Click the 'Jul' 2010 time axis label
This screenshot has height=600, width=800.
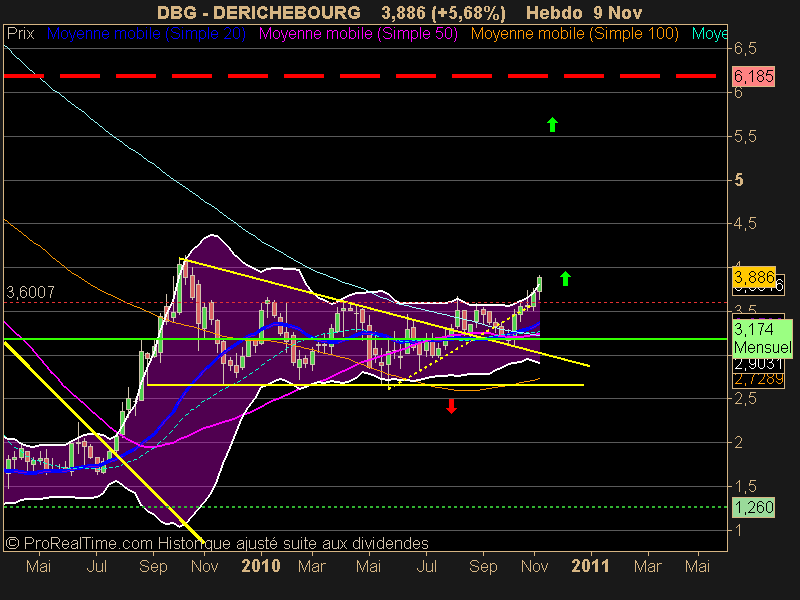(x=427, y=566)
